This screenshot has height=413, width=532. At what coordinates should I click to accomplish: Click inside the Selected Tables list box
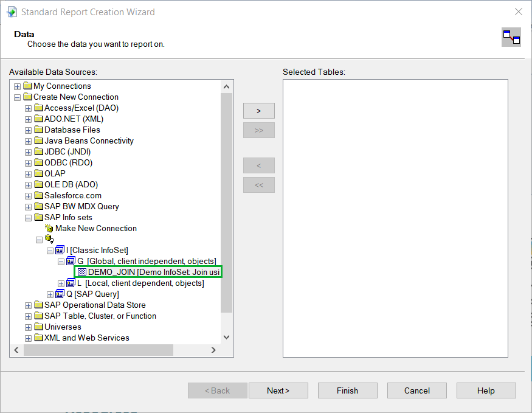(x=395, y=218)
